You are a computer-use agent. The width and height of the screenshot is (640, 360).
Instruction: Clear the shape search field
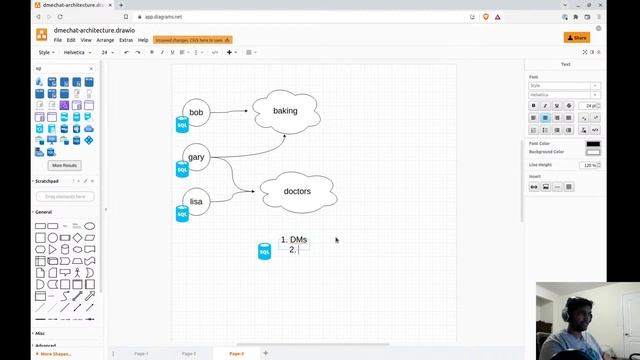91,69
